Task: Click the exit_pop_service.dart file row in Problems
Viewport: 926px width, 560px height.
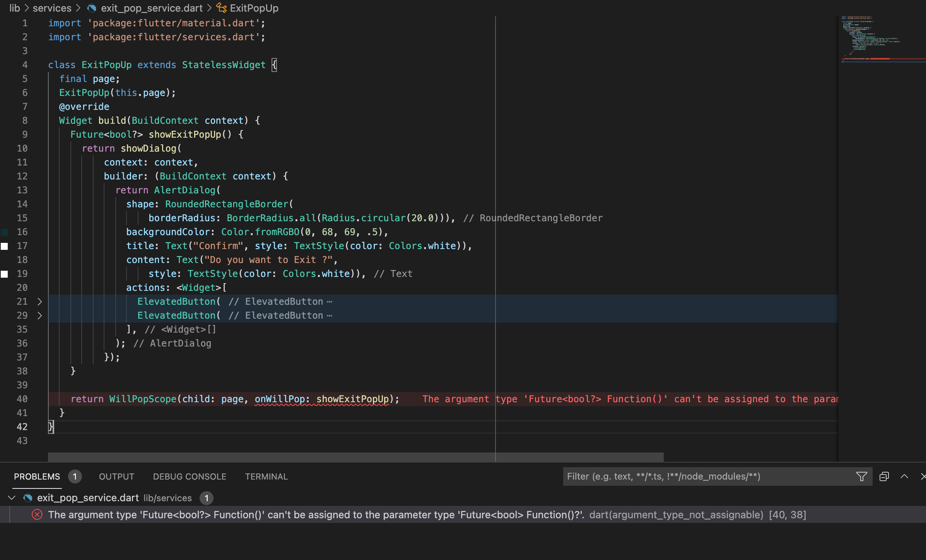Action: pos(463,498)
